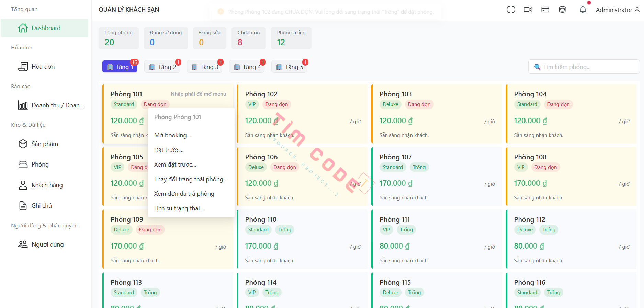This screenshot has height=308, width=644.
Task: Switch to Tầng 5 floor tab
Action: (x=290, y=67)
